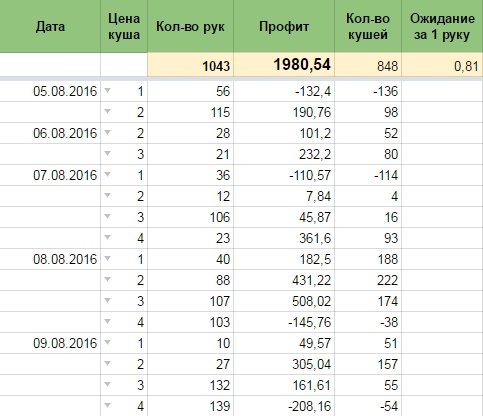The height and width of the screenshot is (416, 483).
Task: Select profit cell 305,04
Action: tap(284, 364)
